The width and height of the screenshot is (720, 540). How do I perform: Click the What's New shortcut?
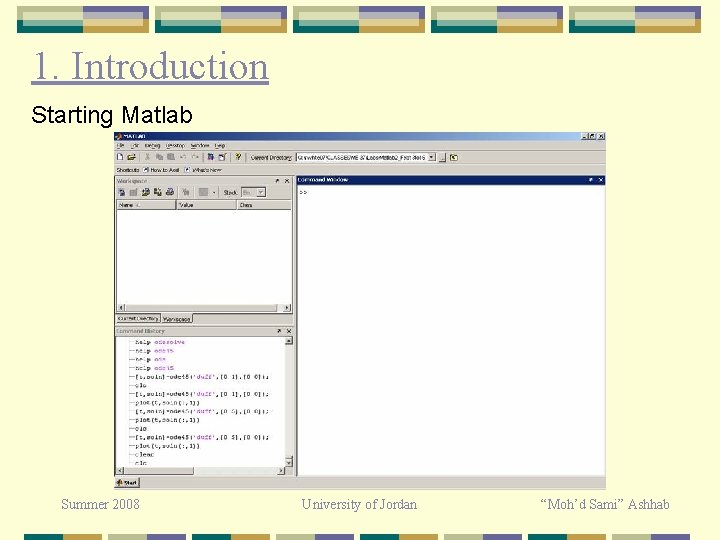click(x=203, y=170)
